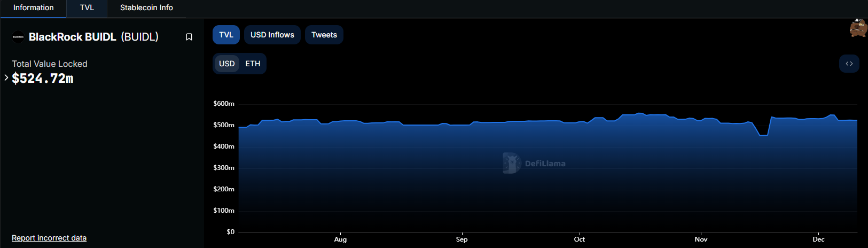Screen dimensions: 868x248
Task: Click the Oct label on the x-axis
Action: tap(580, 239)
